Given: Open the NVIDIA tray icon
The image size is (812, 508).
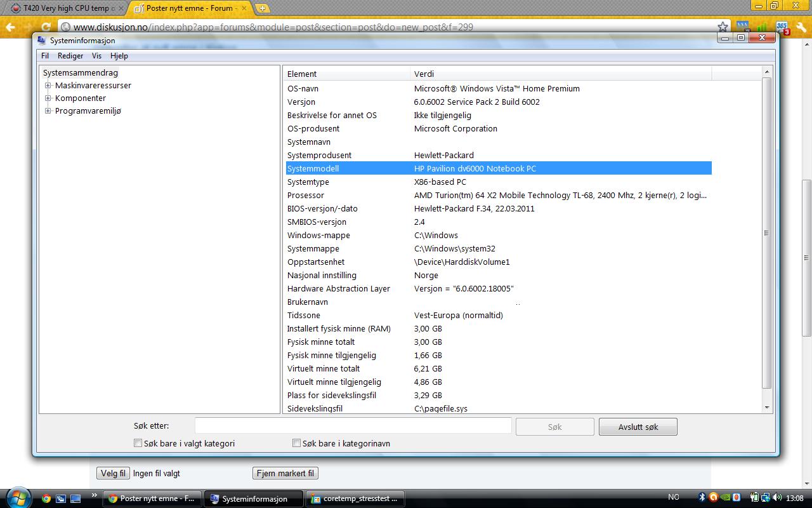Looking at the screenshot, I should [x=725, y=498].
